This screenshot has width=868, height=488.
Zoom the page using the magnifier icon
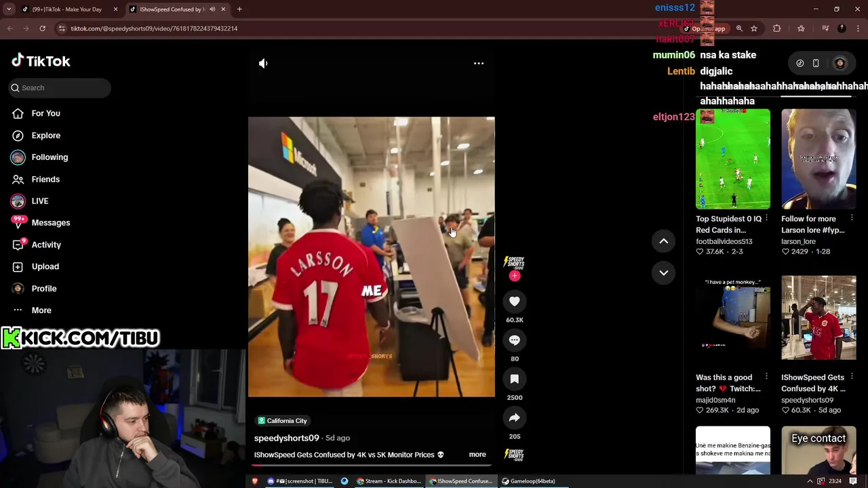click(x=739, y=28)
